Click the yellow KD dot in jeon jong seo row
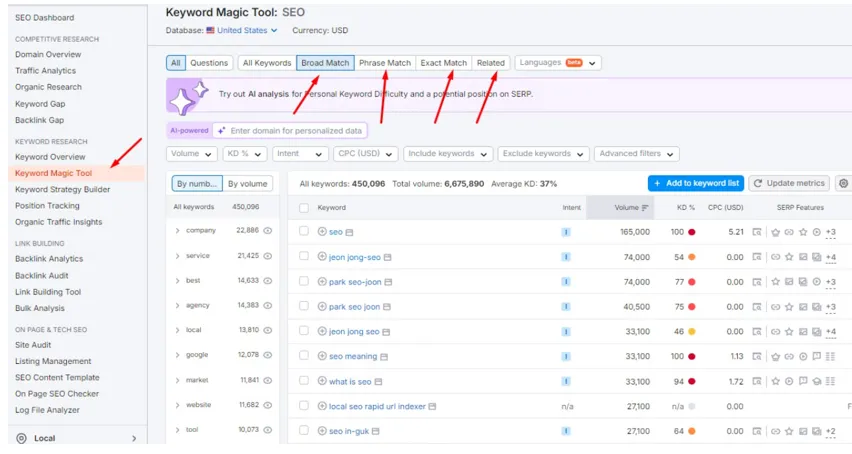Viewport: 852px width, 454px height. pos(692,332)
